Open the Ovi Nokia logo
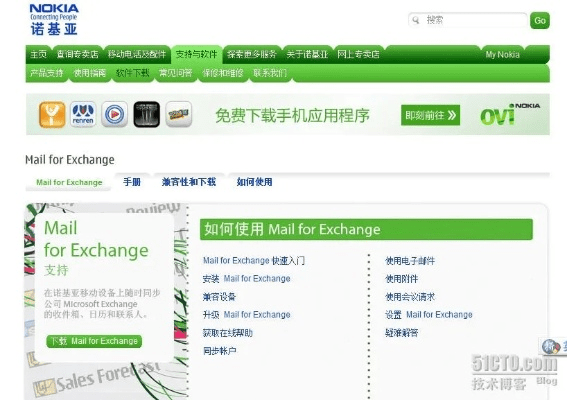The height and width of the screenshot is (400, 567). click(510, 115)
